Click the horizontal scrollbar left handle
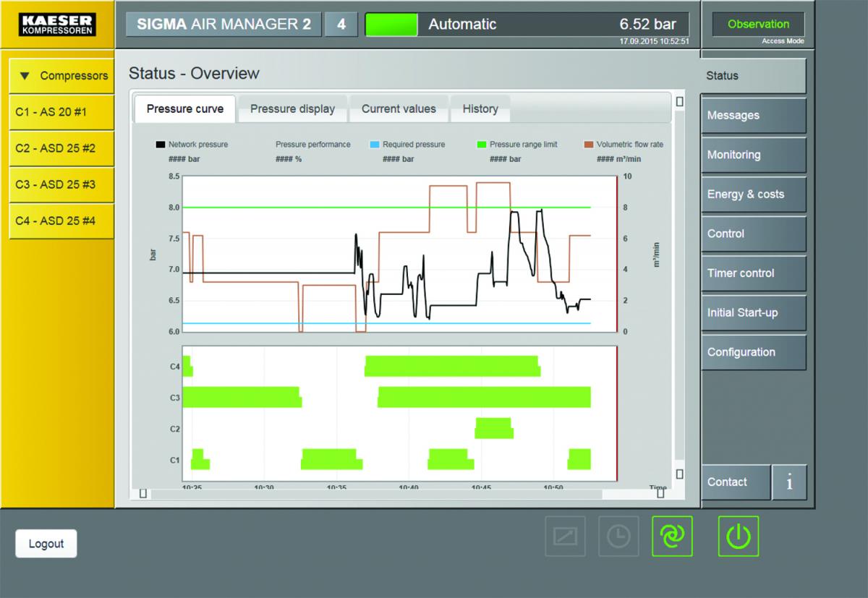This screenshot has width=868, height=598. (x=143, y=494)
